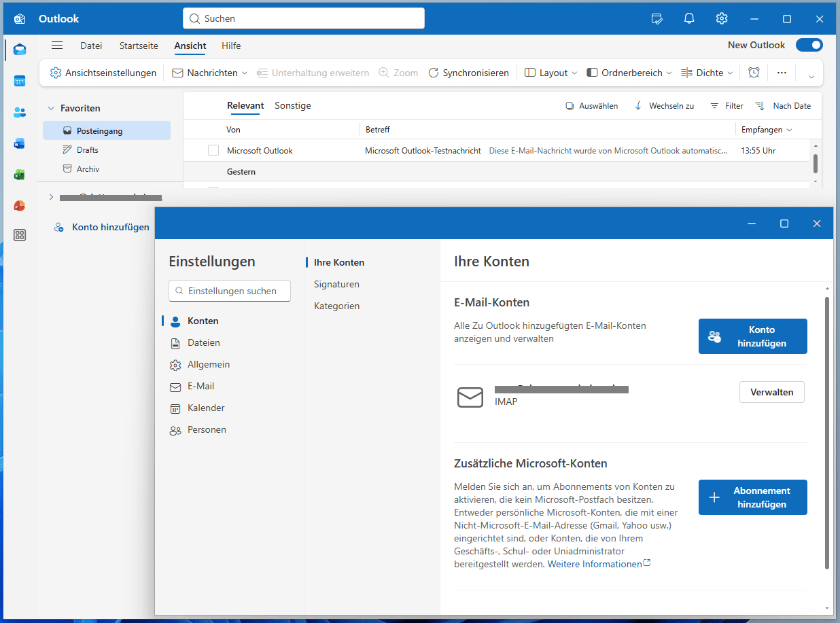Collapse the Favoriten folder group
840x623 pixels.
51,108
